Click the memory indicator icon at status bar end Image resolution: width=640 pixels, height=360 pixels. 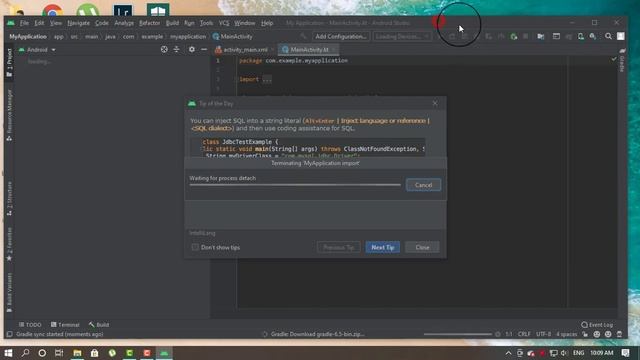click(x=620, y=334)
